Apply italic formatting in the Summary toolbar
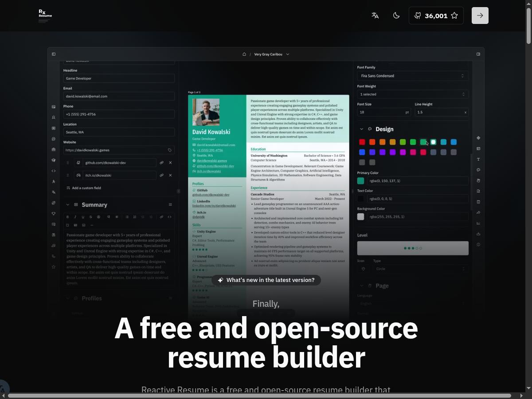Image resolution: width=532 pixels, height=399 pixels. click(75, 217)
